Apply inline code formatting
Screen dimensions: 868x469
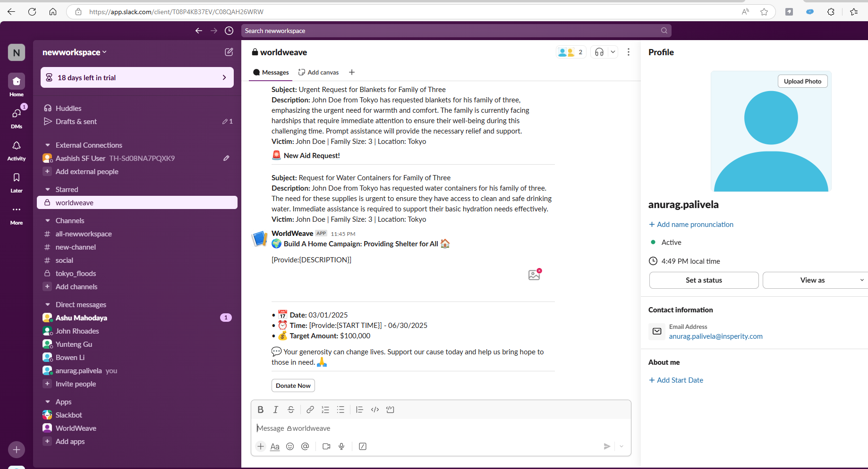pyautogui.click(x=375, y=410)
